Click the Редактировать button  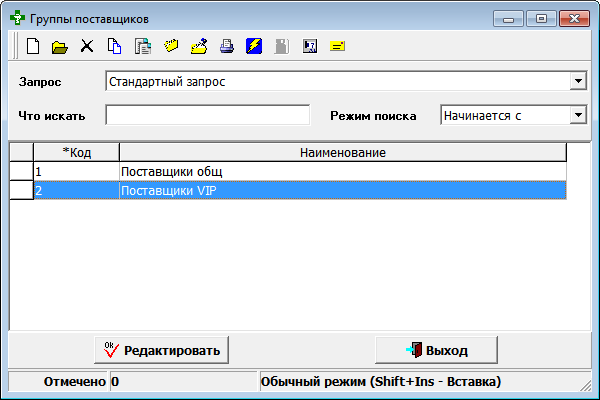(161, 350)
